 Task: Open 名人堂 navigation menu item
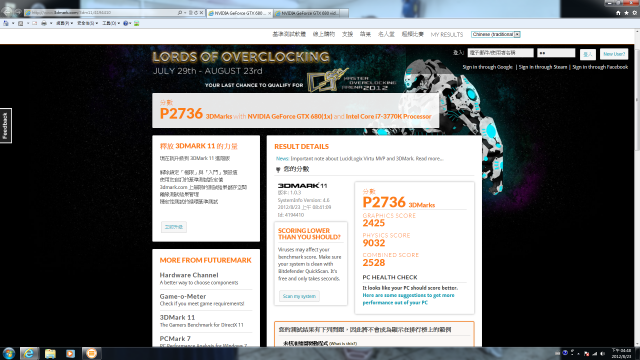tap(386, 34)
